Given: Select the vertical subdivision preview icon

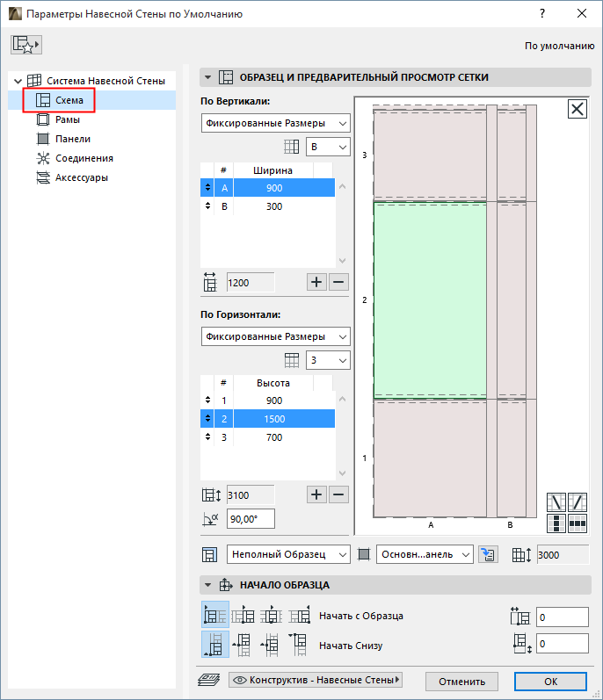Looking at the screenshot, I should click(556, 523).
